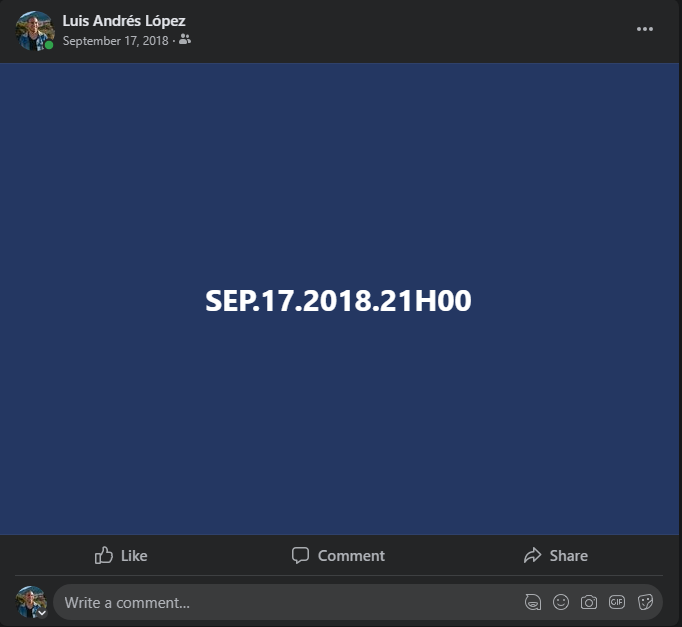Check the friends audience icon next to the date
Viewport: 682px width, 627px height.
[185, 39]
